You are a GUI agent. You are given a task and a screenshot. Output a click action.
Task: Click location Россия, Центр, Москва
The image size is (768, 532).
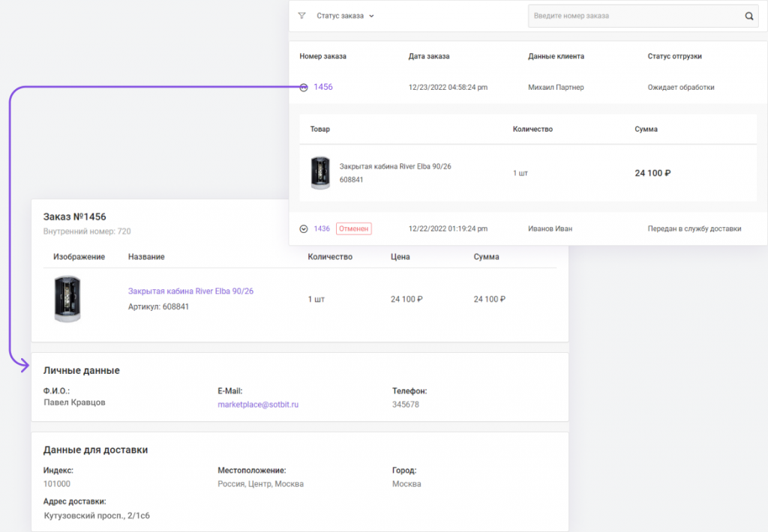pyautogui.click(x=260, y=484)
